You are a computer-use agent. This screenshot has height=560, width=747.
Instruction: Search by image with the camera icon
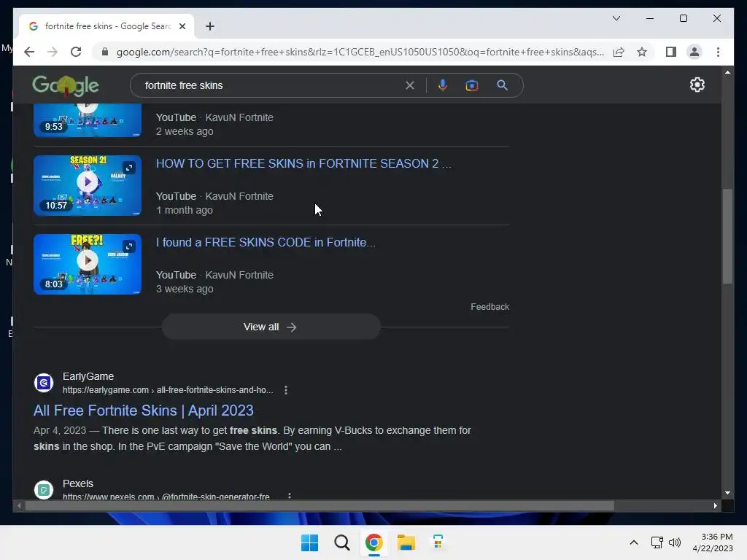(x=472, y=85)
